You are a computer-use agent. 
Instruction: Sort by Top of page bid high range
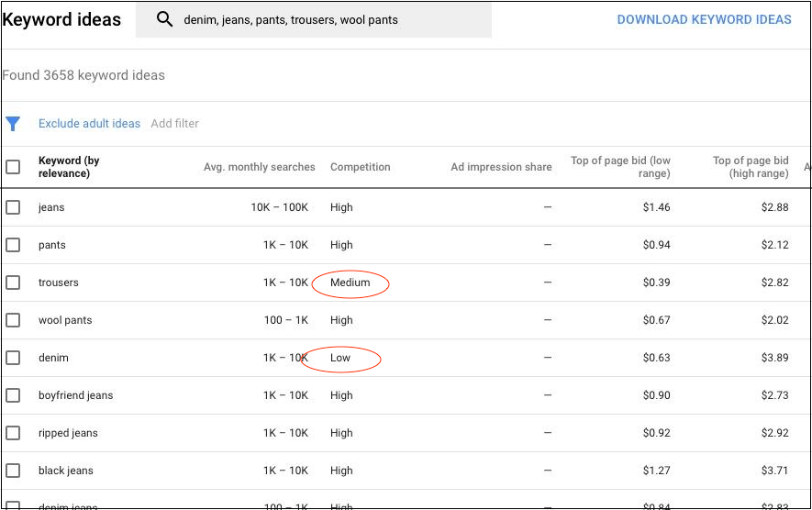pyautogui.click(x=750, y=167)
